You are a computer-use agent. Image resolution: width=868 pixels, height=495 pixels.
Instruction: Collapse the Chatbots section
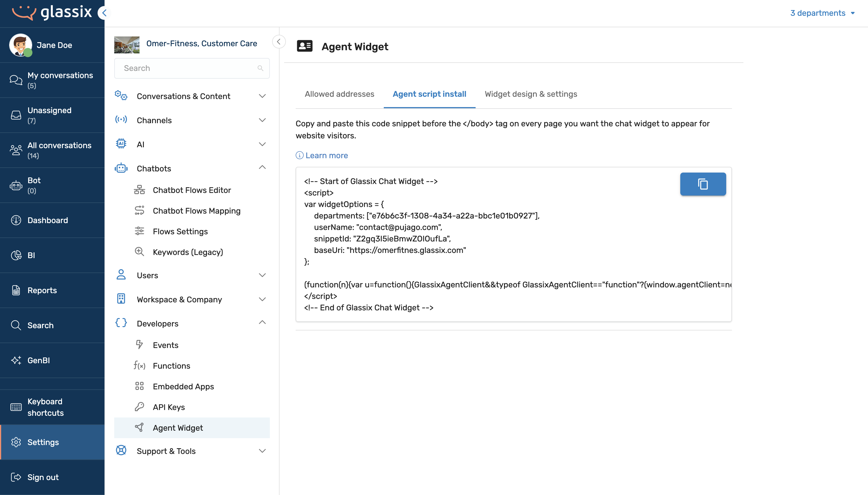point(262,168)
